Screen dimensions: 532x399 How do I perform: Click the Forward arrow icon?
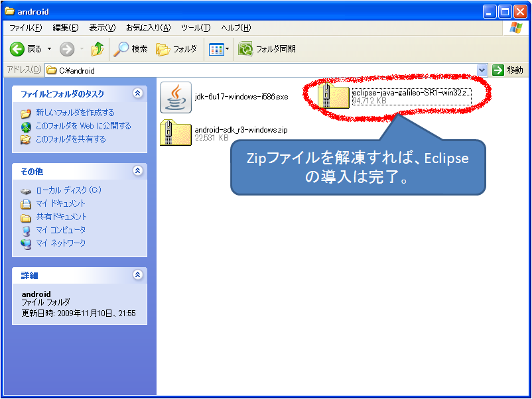point(67,49)
